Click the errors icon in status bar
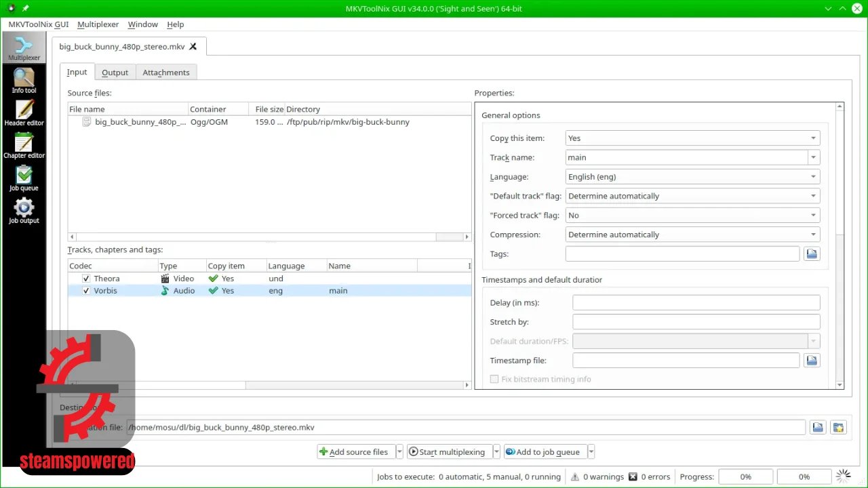The height and width of the screenshot is (488, 868). point(633,476)
